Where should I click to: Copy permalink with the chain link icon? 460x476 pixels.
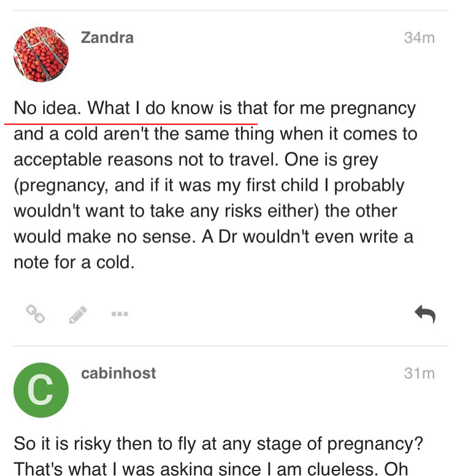click(35, 314)
